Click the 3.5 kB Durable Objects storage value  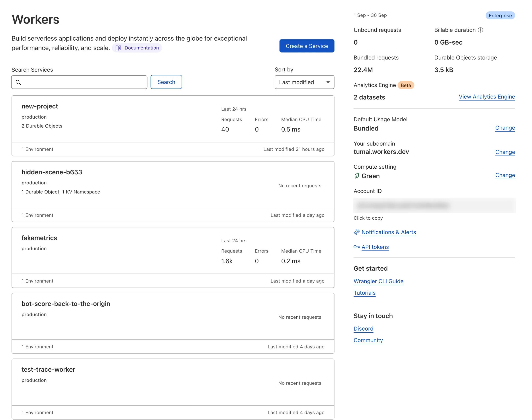coord(444,70)
